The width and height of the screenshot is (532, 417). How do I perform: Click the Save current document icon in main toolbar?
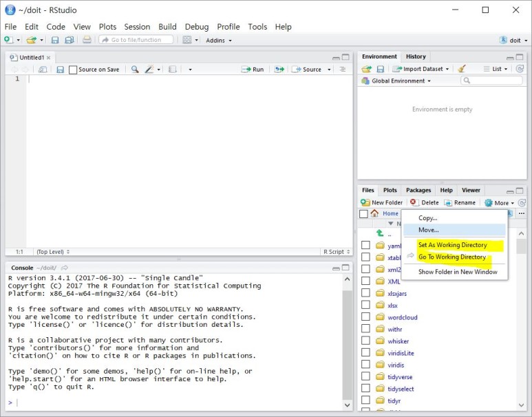(x=55, y=40)
